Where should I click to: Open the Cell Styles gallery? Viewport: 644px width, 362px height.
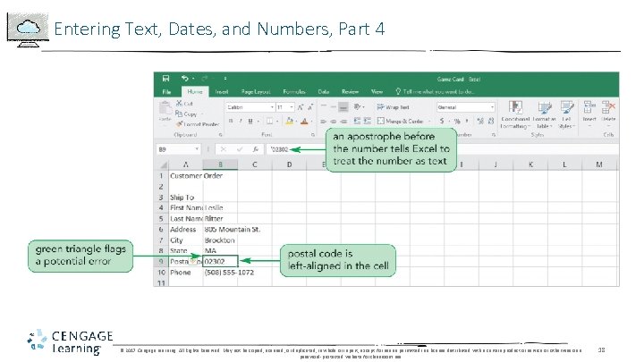[x=567, y=114]
